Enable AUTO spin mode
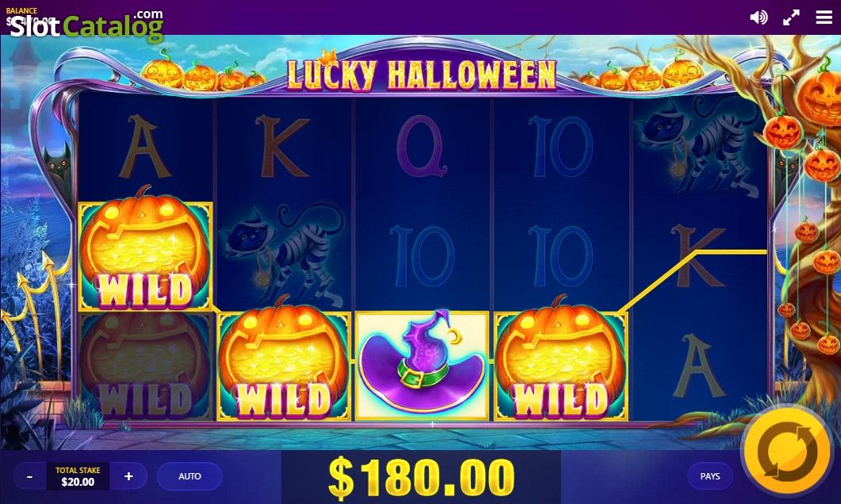This screenshot has width=841, height=504. pos(190,476)
